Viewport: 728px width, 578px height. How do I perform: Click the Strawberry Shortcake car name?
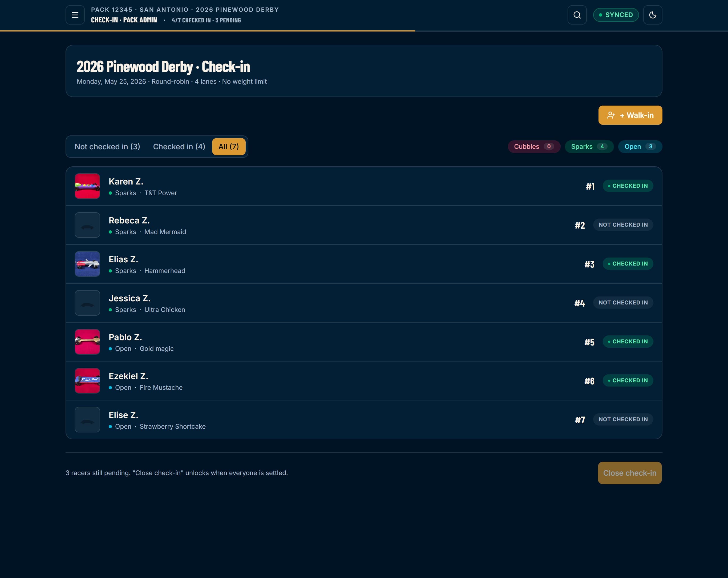tap(173, 426)
